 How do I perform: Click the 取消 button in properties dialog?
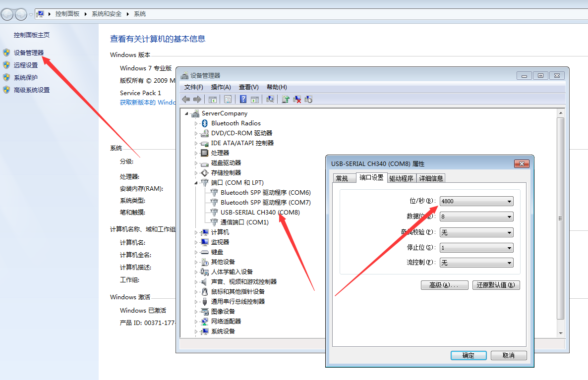pos(509,355)
